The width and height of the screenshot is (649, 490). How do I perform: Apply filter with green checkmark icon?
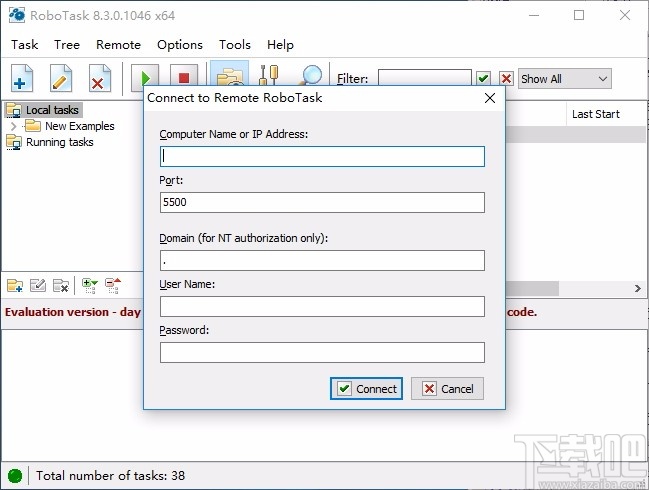tap(483, 78)
